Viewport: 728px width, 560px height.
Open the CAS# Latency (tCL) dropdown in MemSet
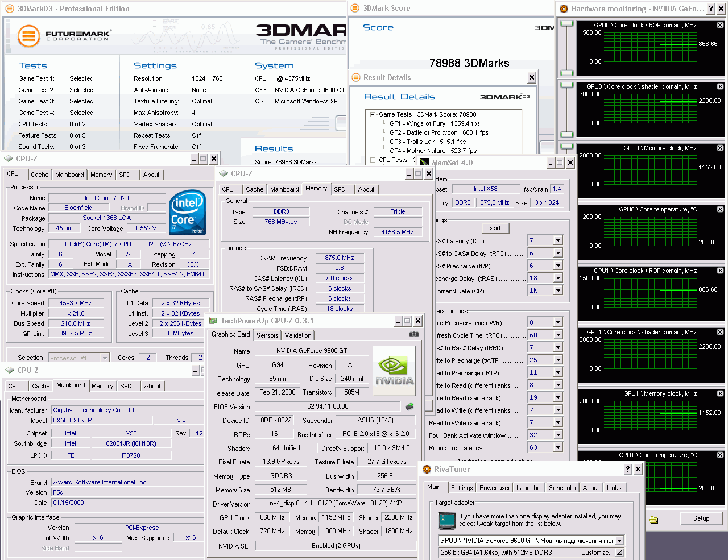tap(558, 240)
